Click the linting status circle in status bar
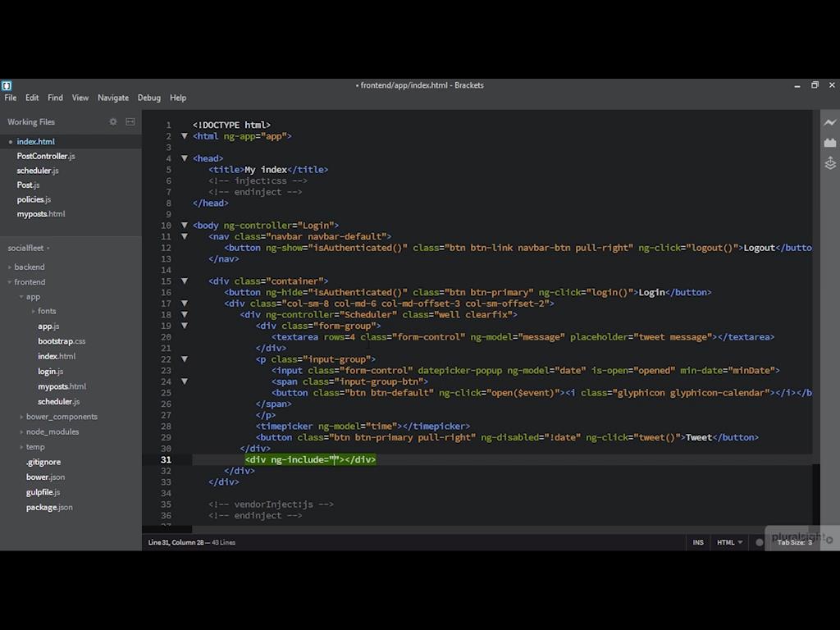Viewport: 840px width, 630px height. tap(759, 542)
